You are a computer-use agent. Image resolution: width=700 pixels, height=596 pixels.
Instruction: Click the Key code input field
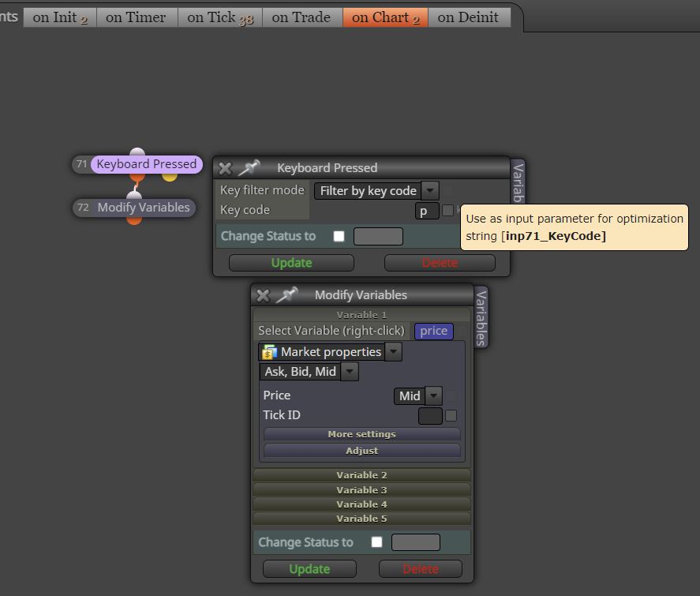[x=427, y=211]
